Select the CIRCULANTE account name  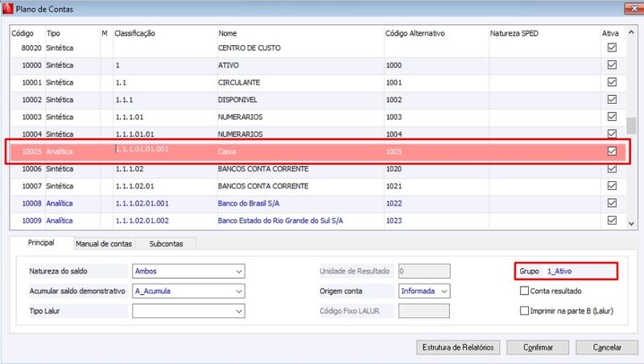pos(239,83)
